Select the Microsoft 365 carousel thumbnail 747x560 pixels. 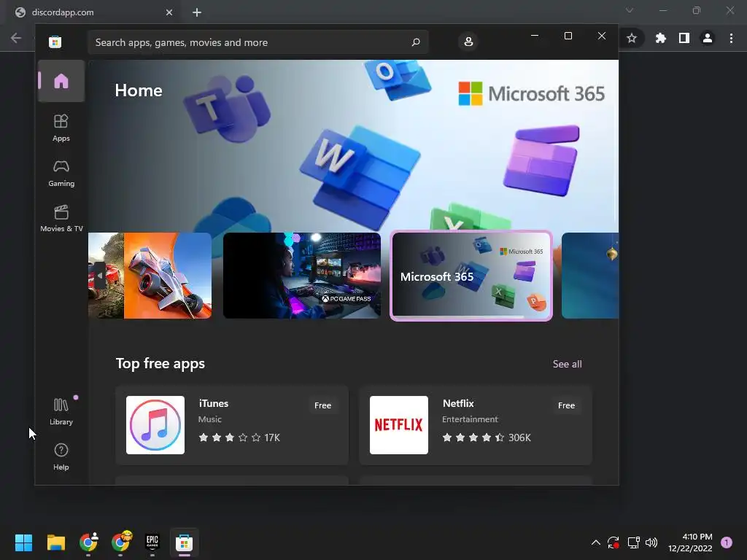point(471,276)
